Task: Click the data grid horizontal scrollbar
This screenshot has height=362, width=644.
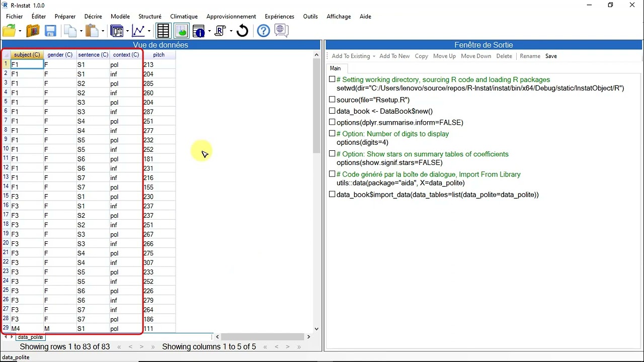Action: 263,337
